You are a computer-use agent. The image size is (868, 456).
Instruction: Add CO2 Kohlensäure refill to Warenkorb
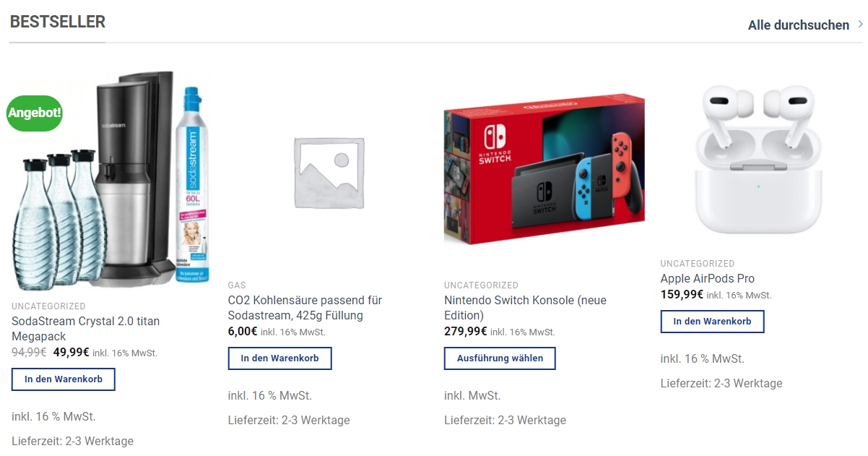pos(280,358)
